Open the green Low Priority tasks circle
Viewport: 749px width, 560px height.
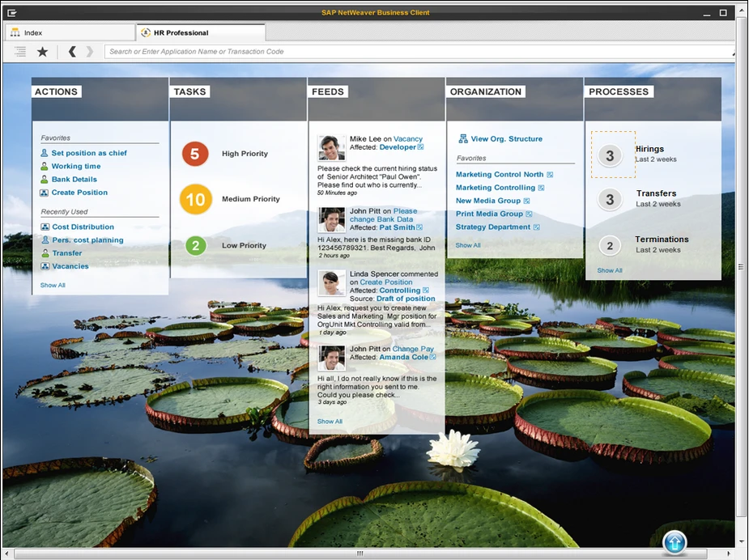pos(195,245)
